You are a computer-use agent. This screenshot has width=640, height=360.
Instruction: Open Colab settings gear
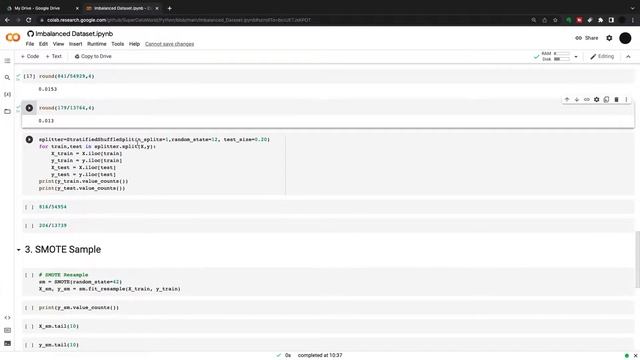tap(609, 38)
